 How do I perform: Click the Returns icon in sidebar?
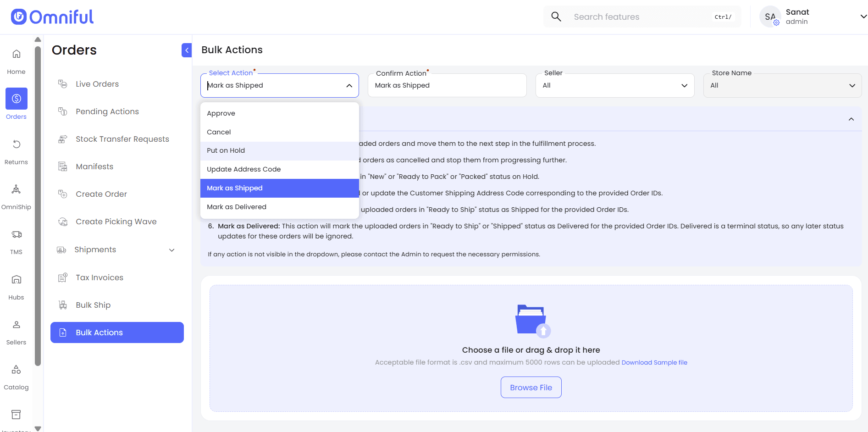tap(17, 144)
